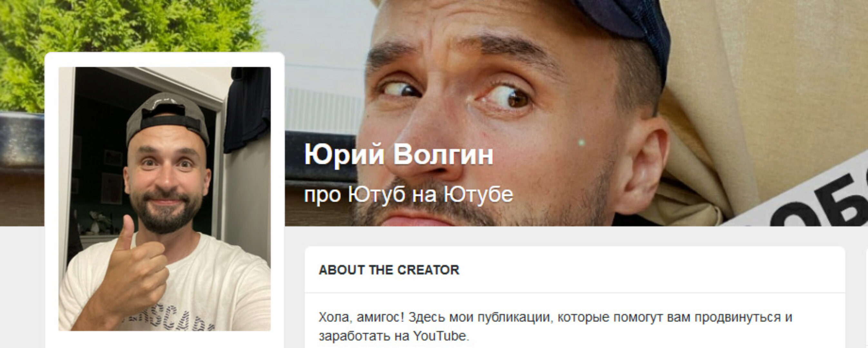Click the divider line under the About heading

point(575,293)
